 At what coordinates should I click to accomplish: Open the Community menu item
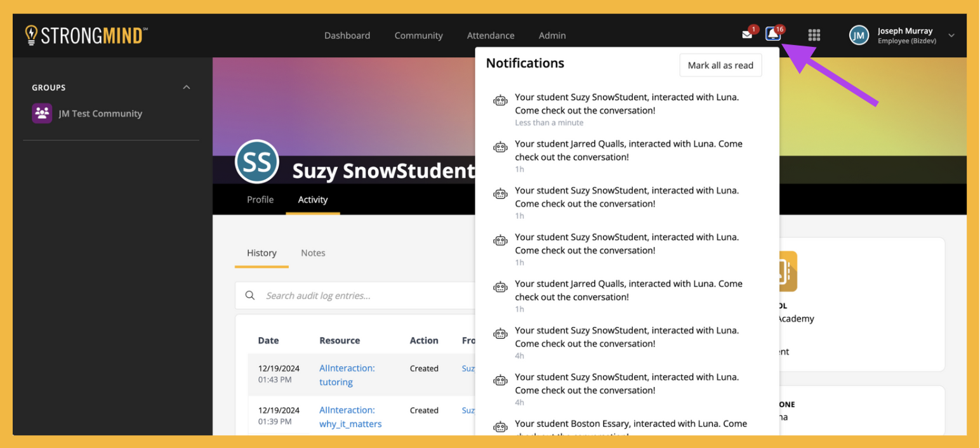pyautogui.click(x=418, y=36)
